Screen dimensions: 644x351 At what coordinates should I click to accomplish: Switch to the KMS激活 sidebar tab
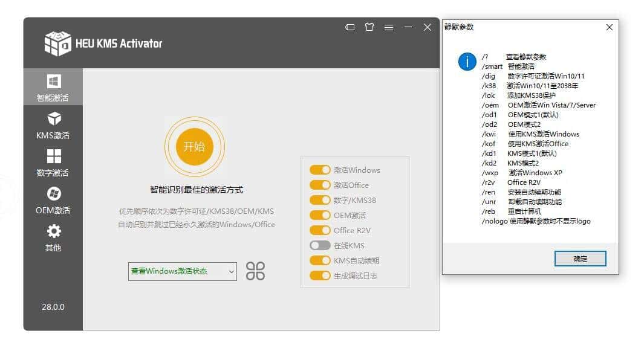coord(53,125)
